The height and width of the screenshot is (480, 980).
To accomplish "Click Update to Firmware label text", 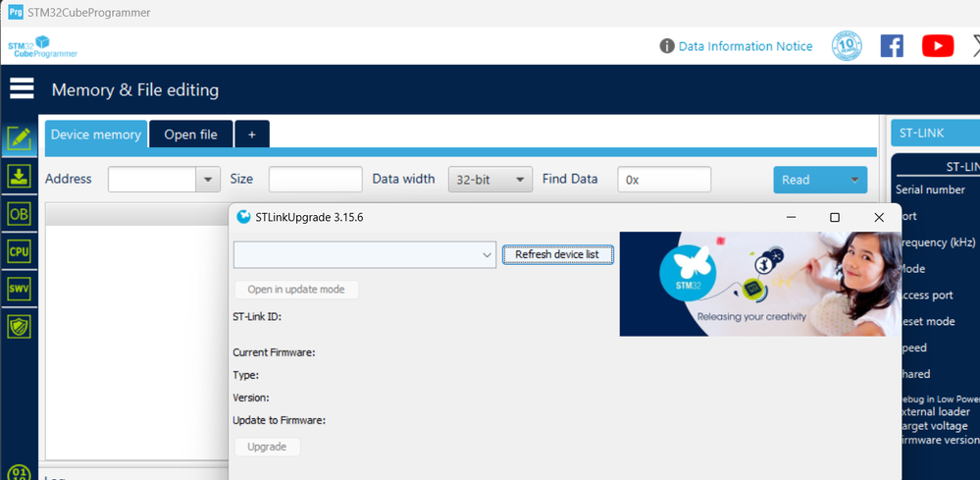I will (x=280, y=421).
